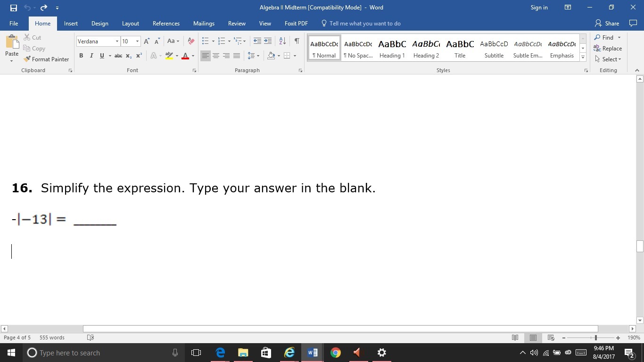This screenshot has width=644, height=362.
Task: Click the Clear All Formatting icon
Action: (x=191, y=41)
